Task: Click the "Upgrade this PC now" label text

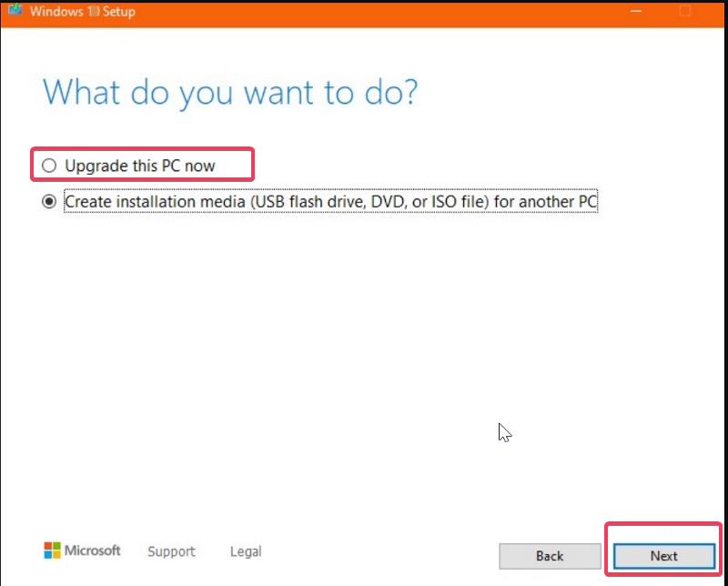Action: (x=136, y=165)
